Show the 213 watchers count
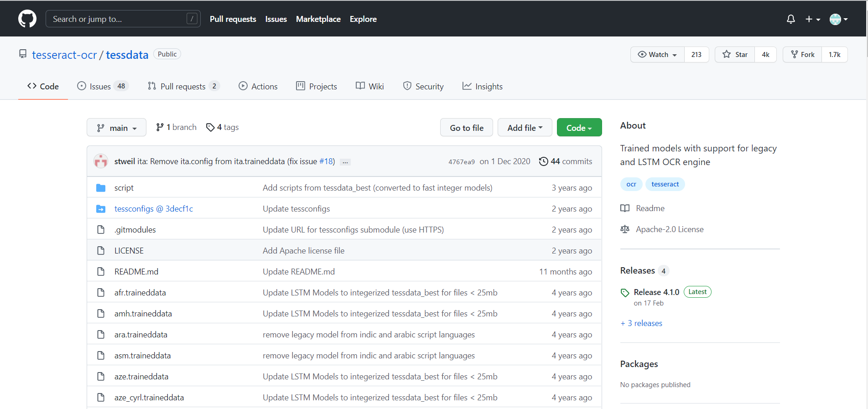This screenshot has height=409, width=868. coord(696,54)
